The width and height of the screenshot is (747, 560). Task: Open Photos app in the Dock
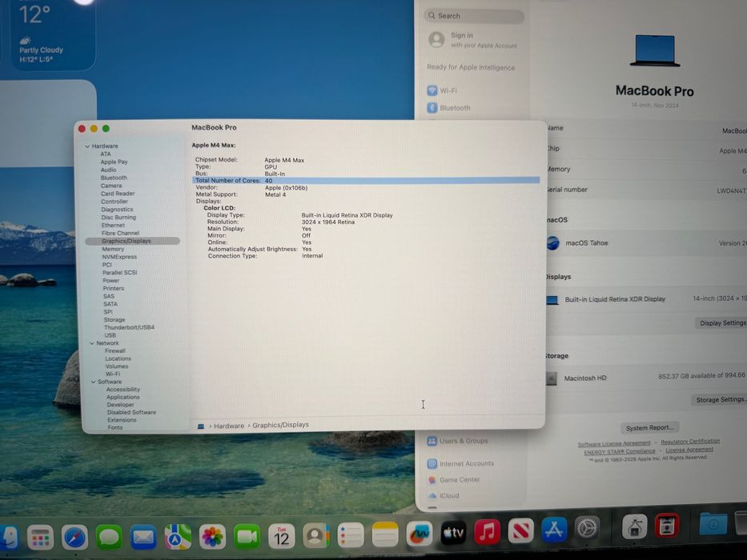(x=212, y=537)
